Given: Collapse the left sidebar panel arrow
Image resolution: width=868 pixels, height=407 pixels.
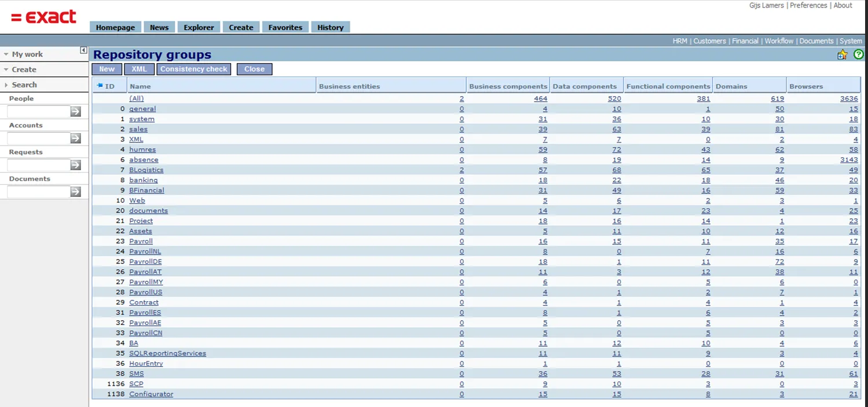Looking at the screenshot, I should pyautogui.click(x=83, y=50).
